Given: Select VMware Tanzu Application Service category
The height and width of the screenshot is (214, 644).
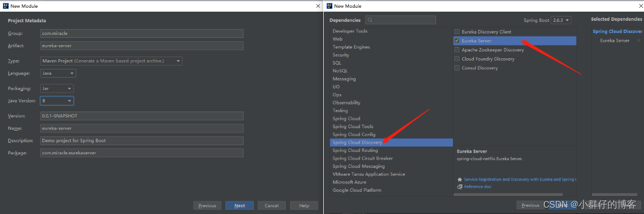Looking at the screenshot, I should [391, 174].
